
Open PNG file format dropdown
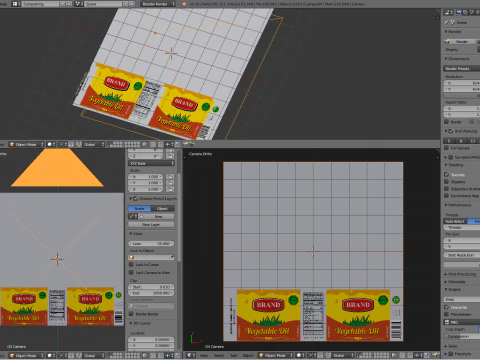click(462, 322)
